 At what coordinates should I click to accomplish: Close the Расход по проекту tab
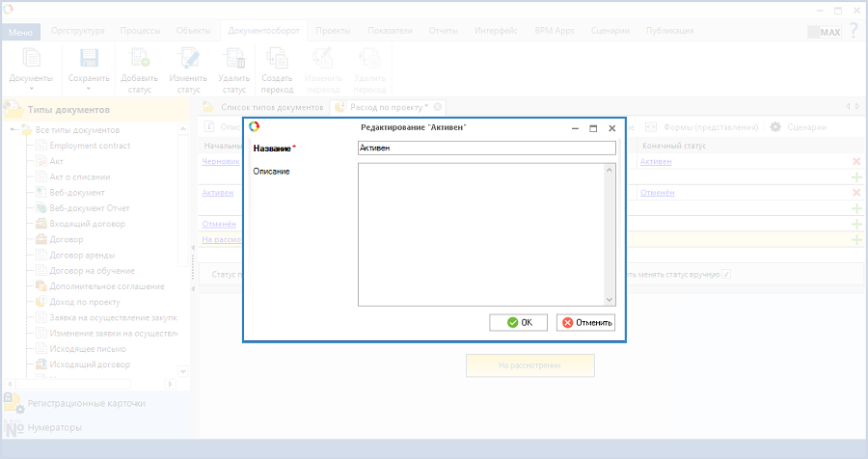coord(438,107)
